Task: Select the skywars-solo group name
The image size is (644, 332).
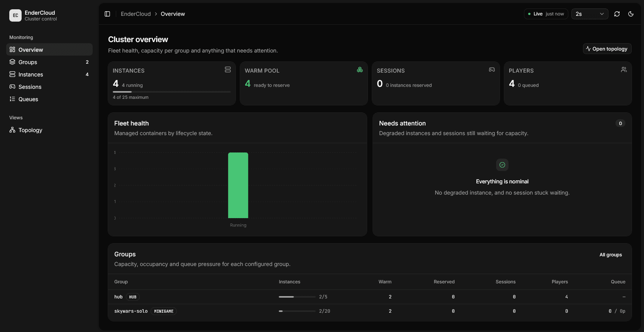Action: [131, 311]
